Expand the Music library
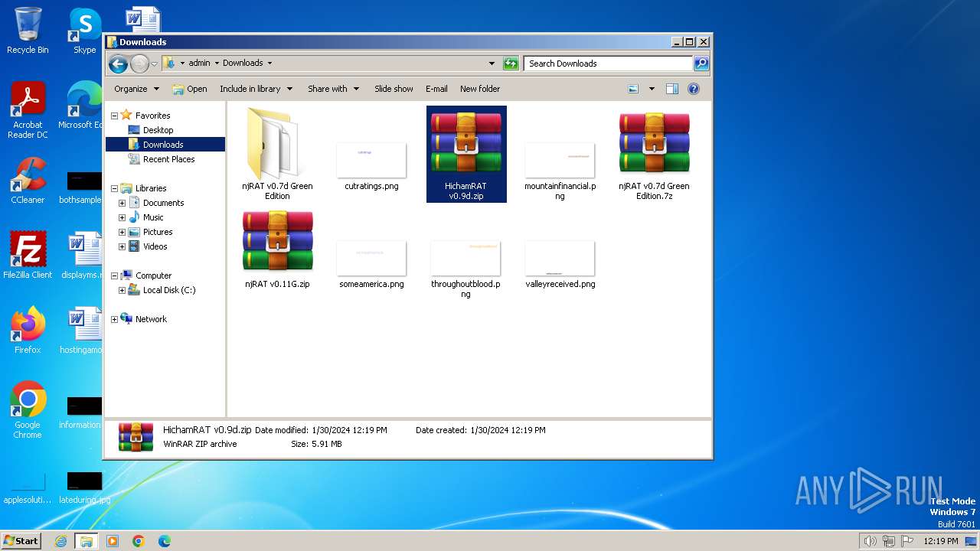Screen dimensions: 980x551 click(122, 217)
